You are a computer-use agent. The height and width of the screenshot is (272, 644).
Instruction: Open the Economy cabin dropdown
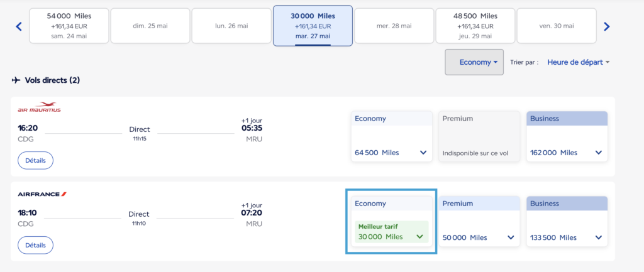tap(474, 62)
